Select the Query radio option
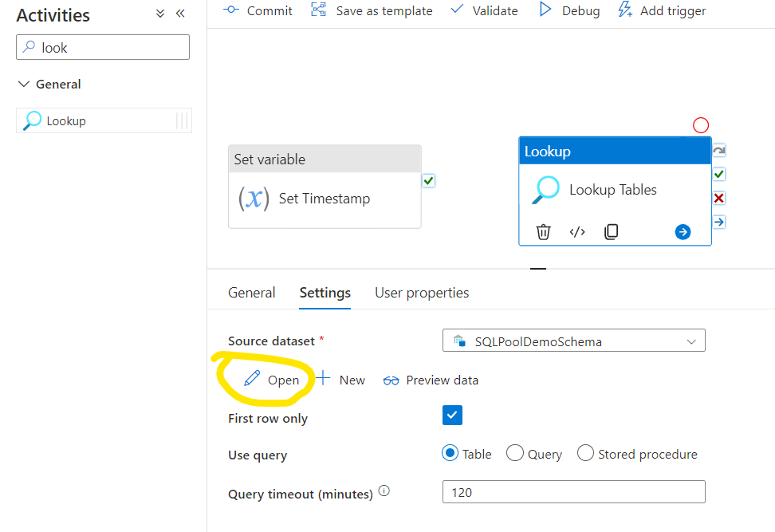 point(515,454)
